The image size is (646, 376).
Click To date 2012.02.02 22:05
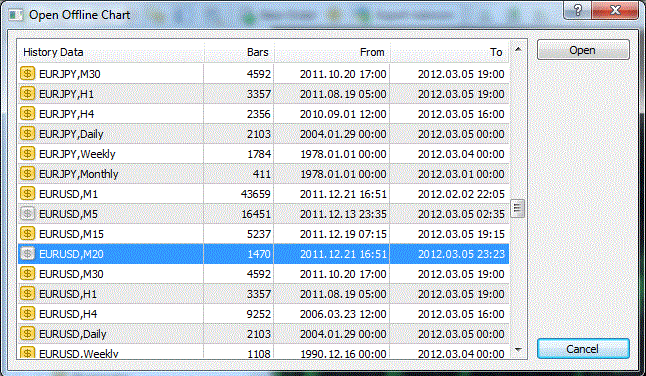tap(461, 194)
